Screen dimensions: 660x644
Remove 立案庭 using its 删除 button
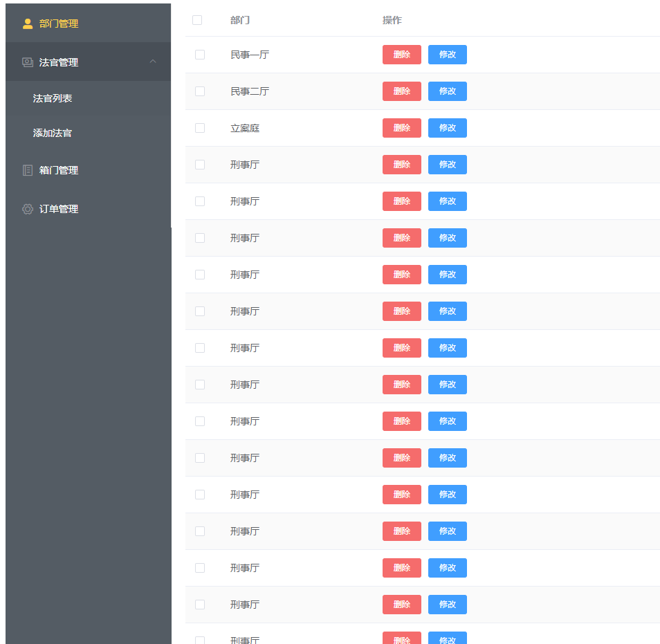(401, 128)
